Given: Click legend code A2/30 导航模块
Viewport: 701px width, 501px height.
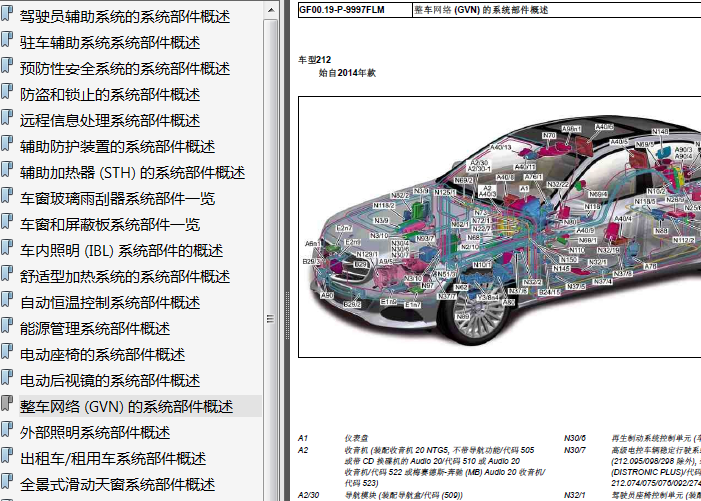Looking at the screenshot, I should [x=308, y=495].
